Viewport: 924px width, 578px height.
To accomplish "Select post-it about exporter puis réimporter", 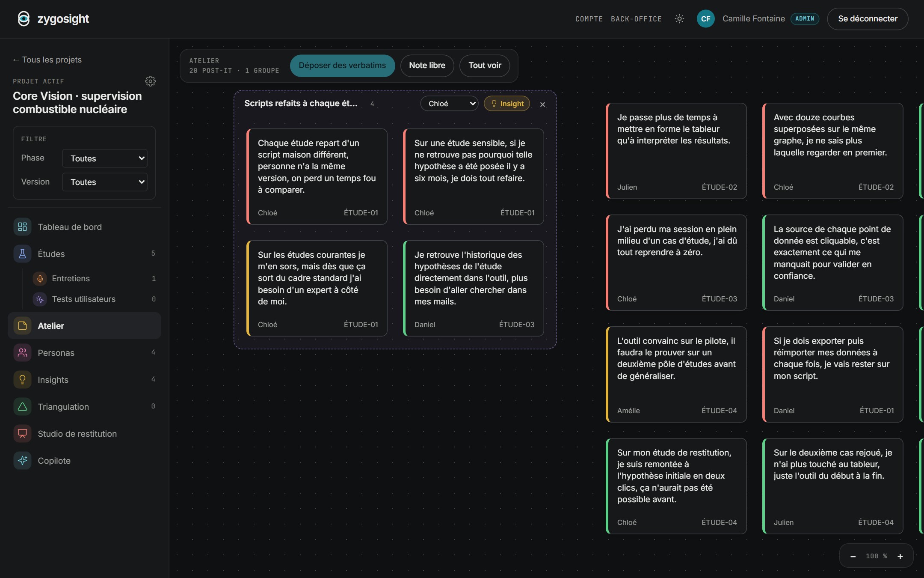I will [833, 374].
